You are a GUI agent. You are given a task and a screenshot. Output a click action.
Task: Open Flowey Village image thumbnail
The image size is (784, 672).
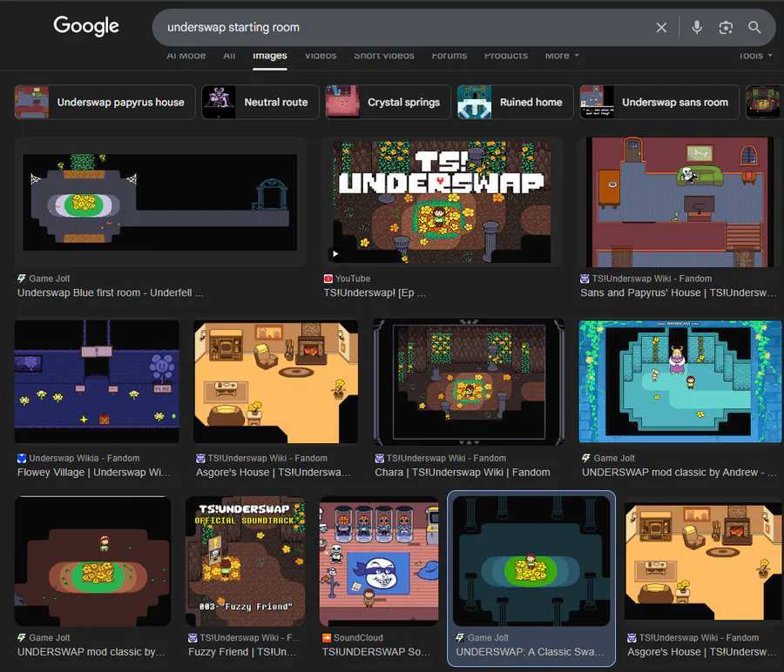point(97,382)
